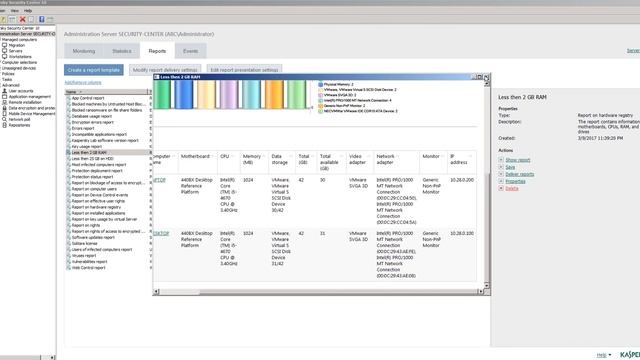
Task: Click the Viruses report row icon
Action: coord(69,256)
